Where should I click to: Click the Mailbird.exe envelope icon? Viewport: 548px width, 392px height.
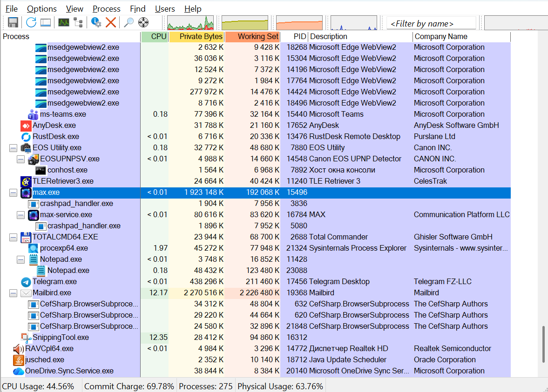tap(26, 293)
